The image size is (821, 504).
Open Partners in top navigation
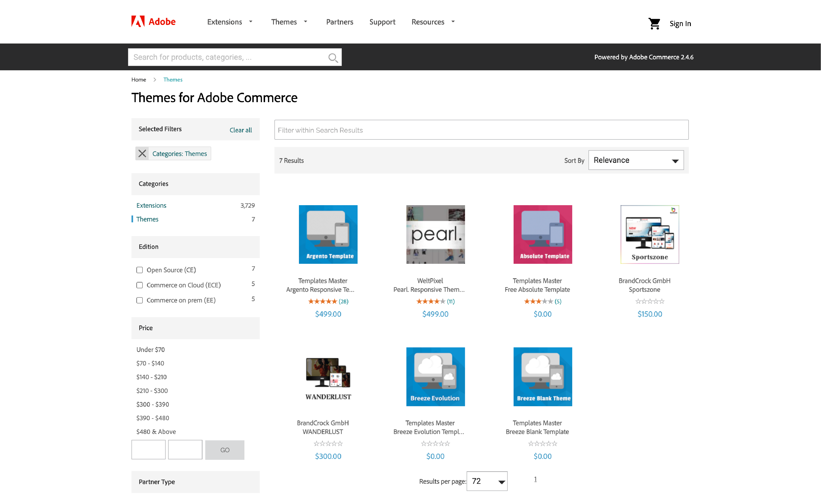coord(339,22)
